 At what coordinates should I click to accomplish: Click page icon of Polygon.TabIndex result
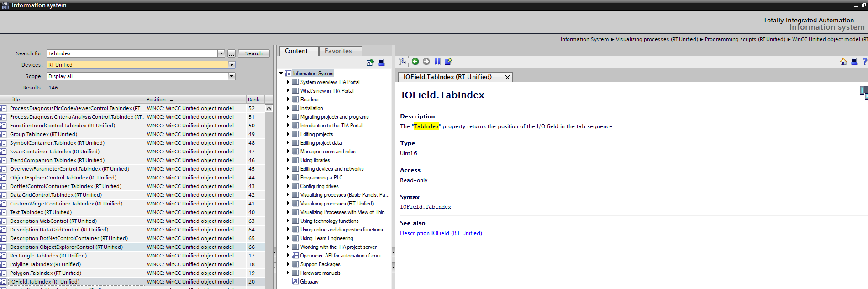(4, 273)
